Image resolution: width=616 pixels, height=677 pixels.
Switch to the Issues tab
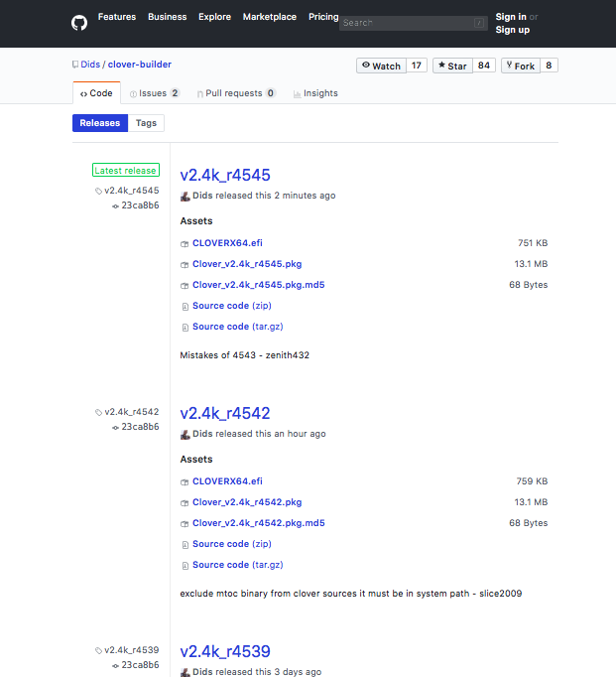tap(155, 93)
